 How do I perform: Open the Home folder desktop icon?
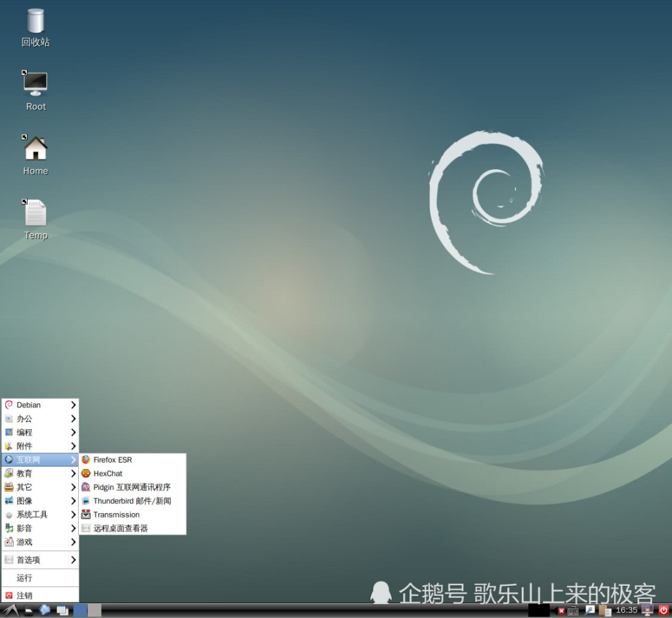(35, 155)
